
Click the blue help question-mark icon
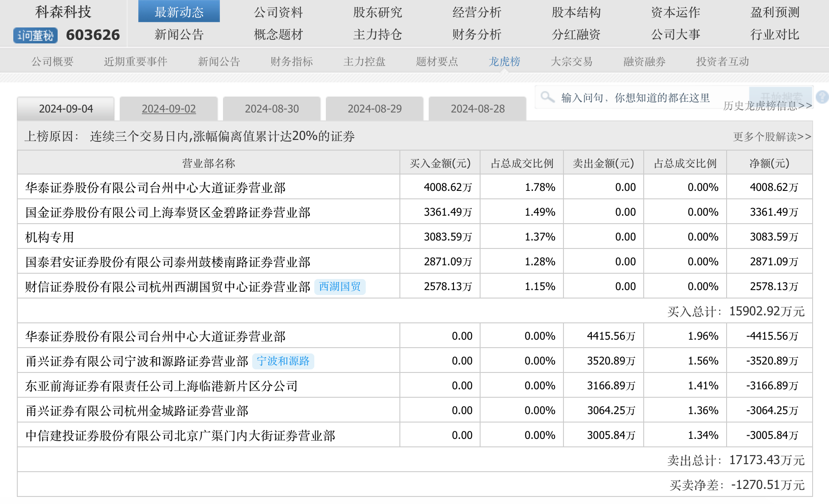pyautogui.click(x=822, y=97)
